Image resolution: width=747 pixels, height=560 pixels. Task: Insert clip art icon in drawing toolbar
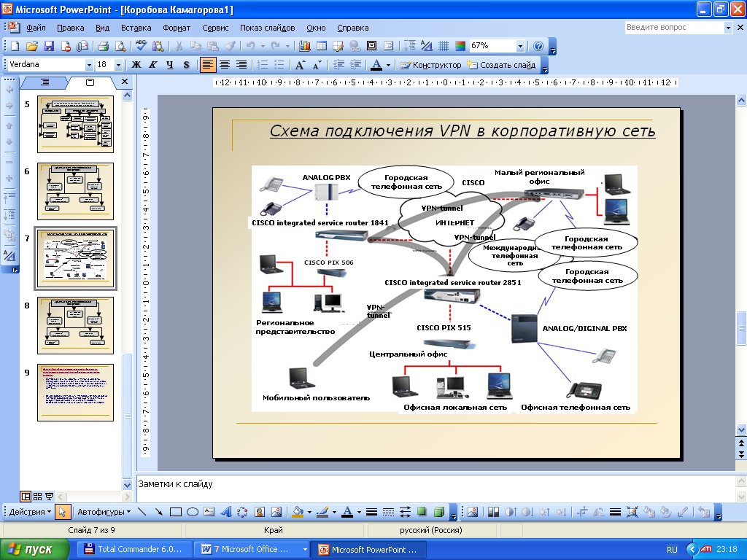[260, 512]
